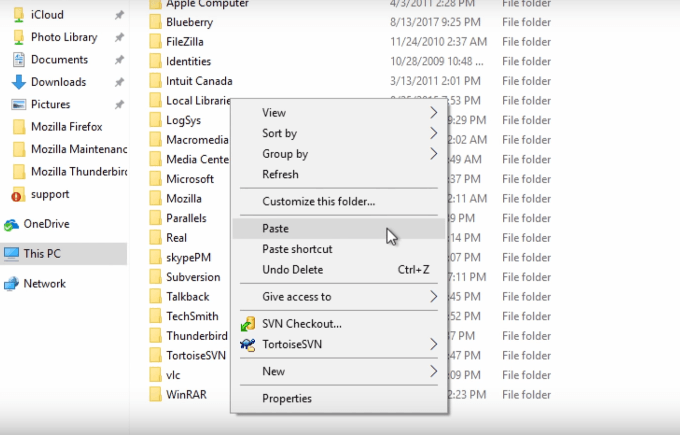The height and width of the screenshot is (435, 680).
Task: Choose Paste shortcut
Action: pyautogui.click(x=338, y=249)
